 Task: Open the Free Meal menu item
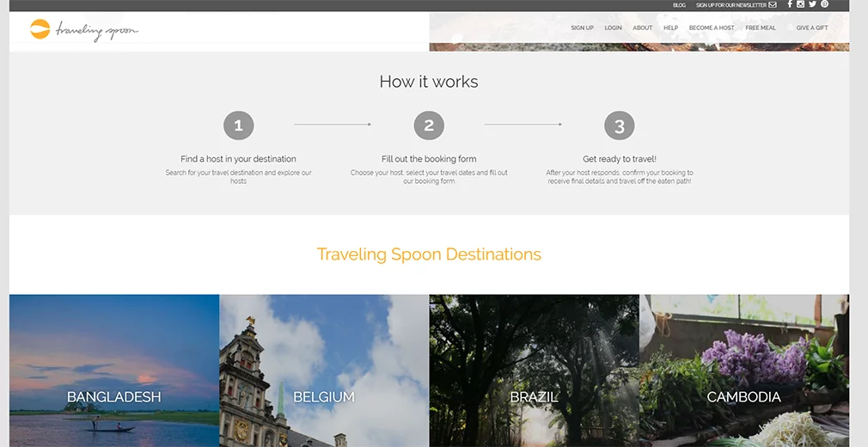(761, 28)
